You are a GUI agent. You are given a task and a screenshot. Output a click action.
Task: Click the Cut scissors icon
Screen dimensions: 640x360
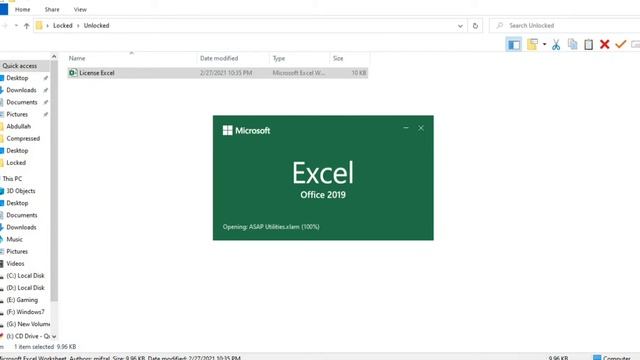tap(556, 44)
